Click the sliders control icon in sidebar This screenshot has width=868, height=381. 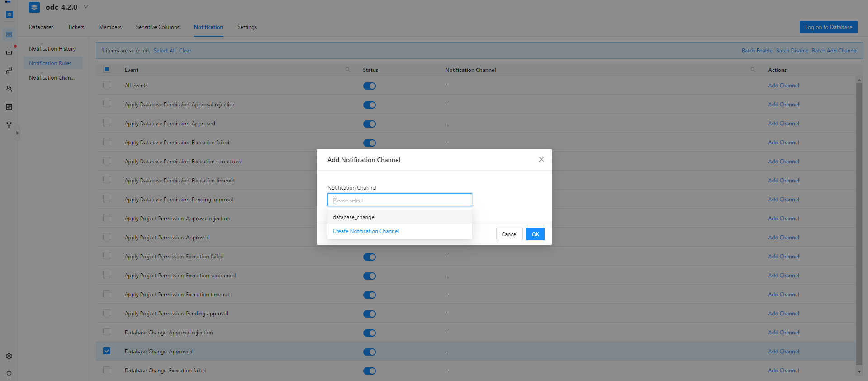(x=9, y=107)
